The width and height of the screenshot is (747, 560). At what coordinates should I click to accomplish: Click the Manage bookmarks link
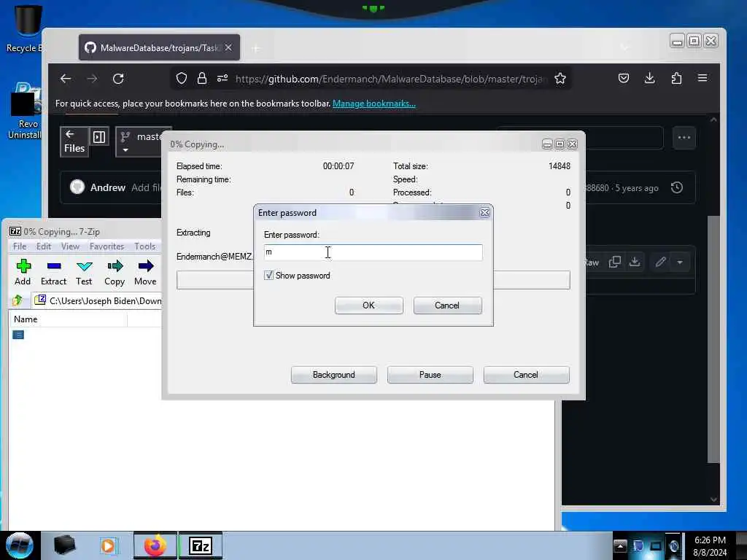[x=374, y=104]
